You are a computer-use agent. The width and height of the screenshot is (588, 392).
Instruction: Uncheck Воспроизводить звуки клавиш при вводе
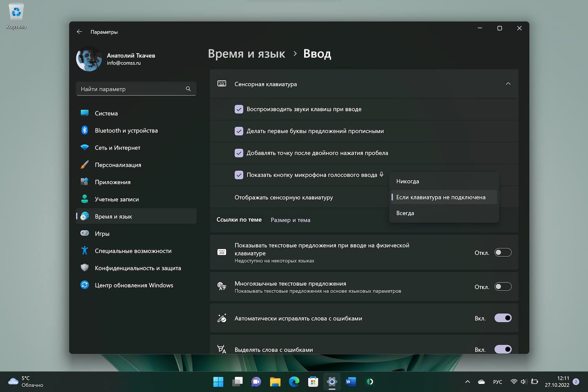[x=239, y=109]
